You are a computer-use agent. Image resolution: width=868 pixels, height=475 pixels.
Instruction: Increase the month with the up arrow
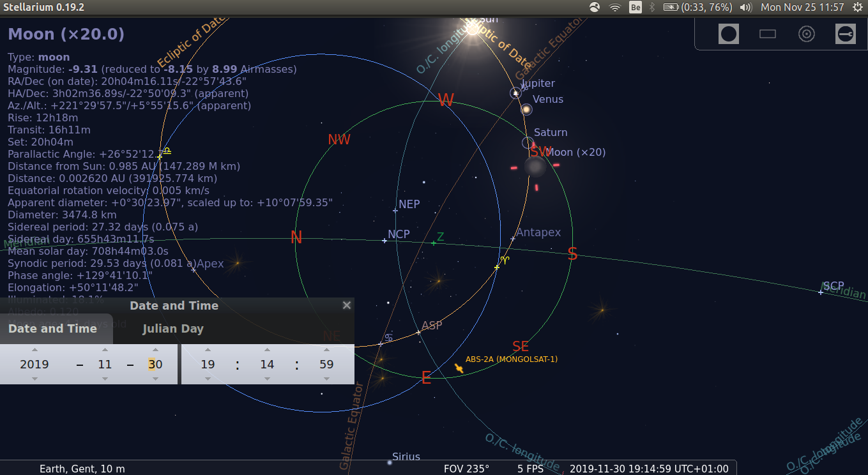click(105, 350)
